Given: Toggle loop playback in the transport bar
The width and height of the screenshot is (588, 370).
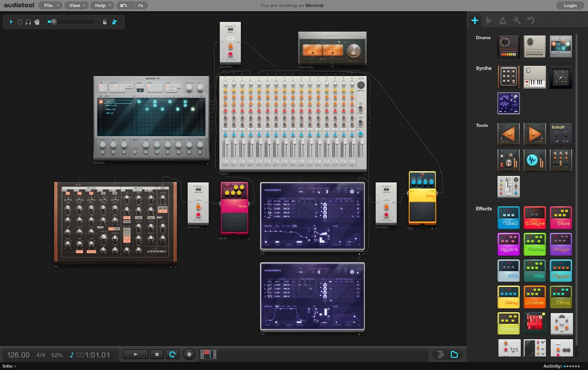Looking at the screenshot, I should (x=173, y=354).
